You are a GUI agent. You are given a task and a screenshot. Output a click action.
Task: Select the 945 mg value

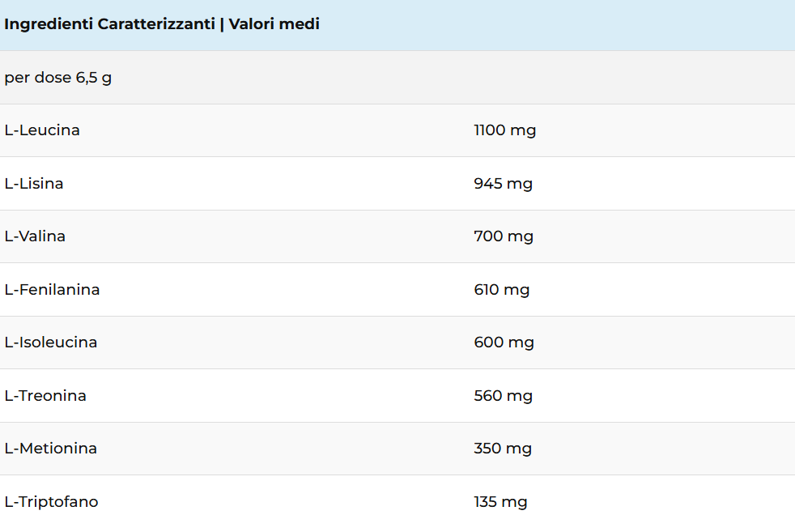pos(503,184)
